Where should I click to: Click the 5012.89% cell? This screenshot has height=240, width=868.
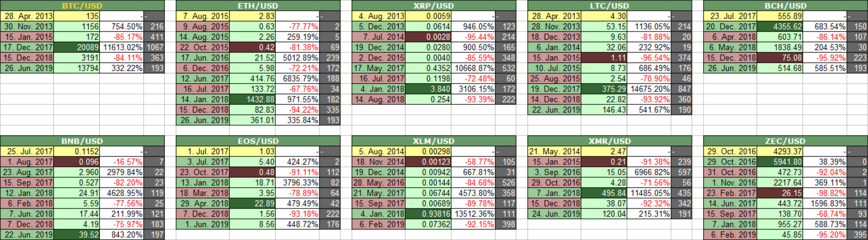pos(297,58)
